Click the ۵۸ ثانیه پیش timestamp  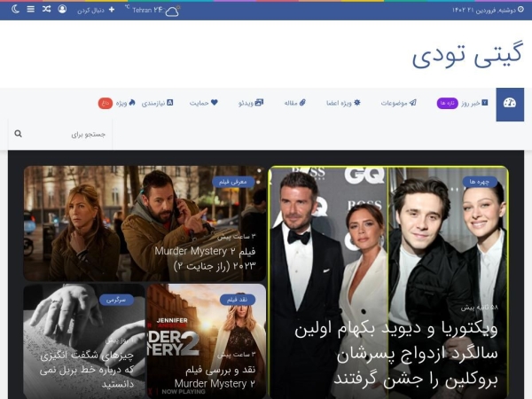point(480,308)
